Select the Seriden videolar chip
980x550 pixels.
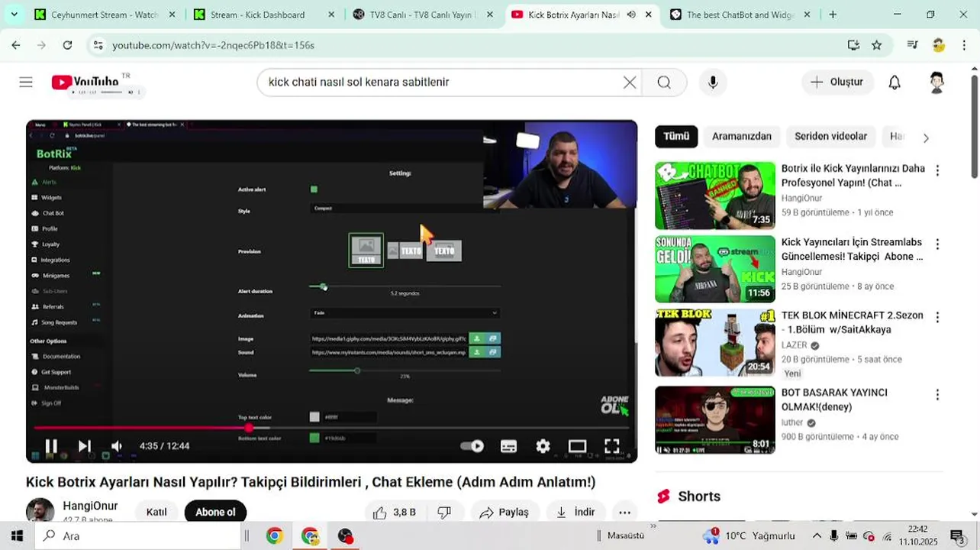point(830,137)
